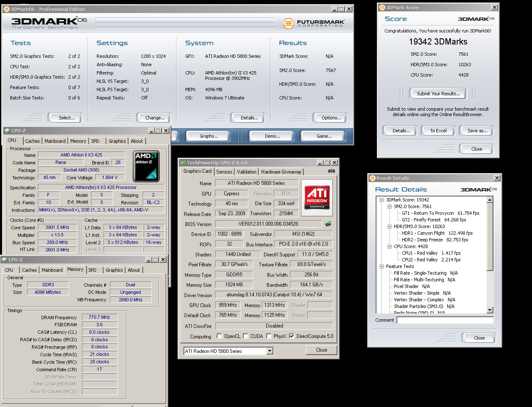Click the Core Speed value 3901.5 MHz
The width and height of the screenshot is (532, 407).
(x=57, y=227)
